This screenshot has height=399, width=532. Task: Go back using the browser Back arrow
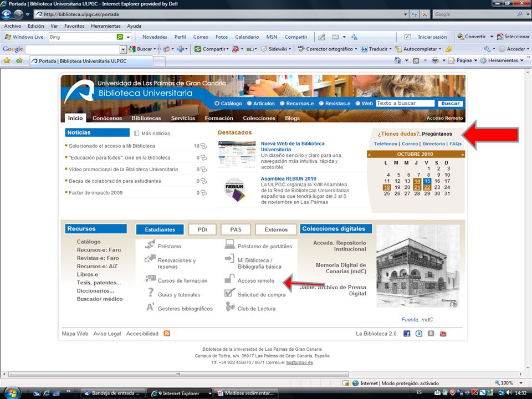7,14
